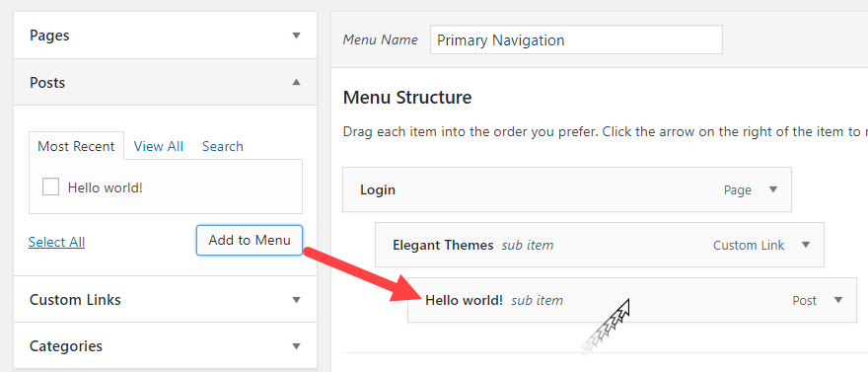Screen dimensions: 868x372
Task: Click the Page type label on Login
Action: click(738, 190)
